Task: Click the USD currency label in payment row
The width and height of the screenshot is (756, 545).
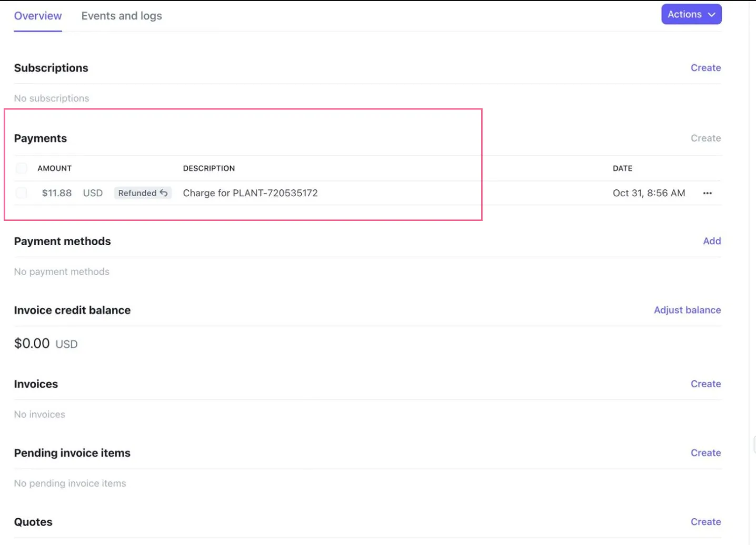Action: tap(93, 193)
